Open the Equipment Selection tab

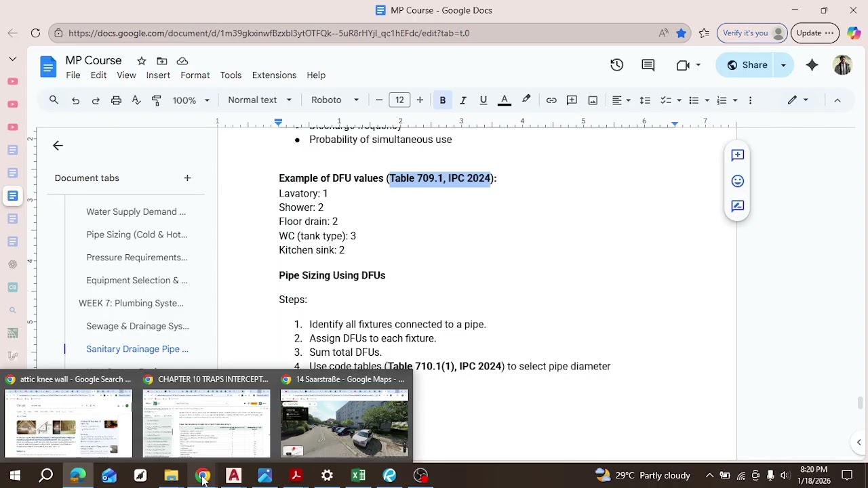coord(137,281)
